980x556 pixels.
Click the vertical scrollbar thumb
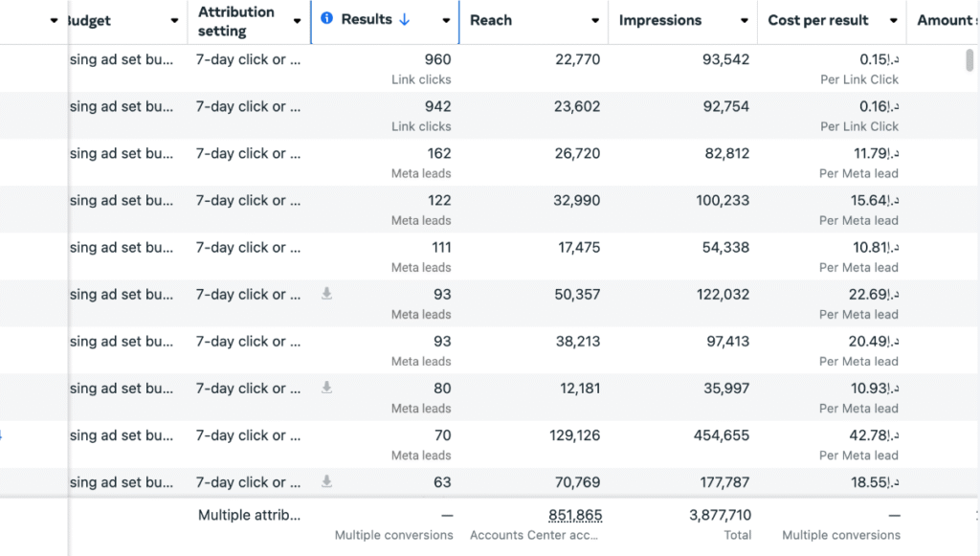[969, 61]
